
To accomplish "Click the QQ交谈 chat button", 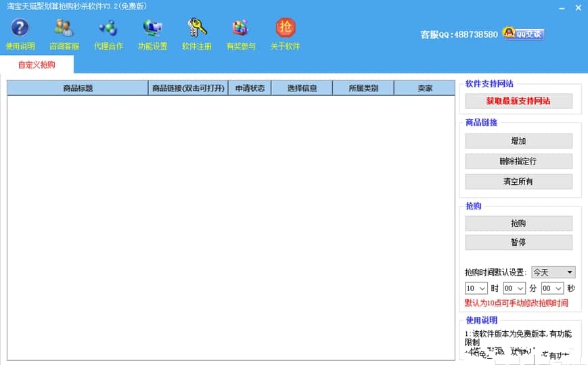I will coord(523,34).
